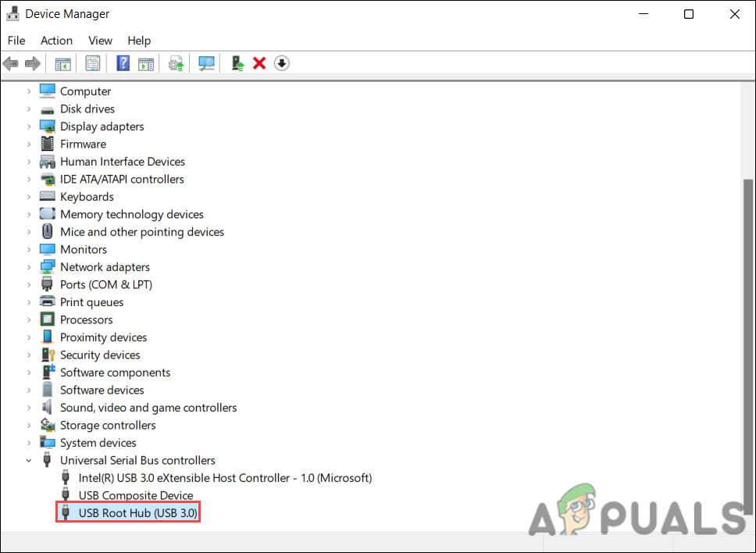Expand the IDE ATA/ATAPI controllers node
This screenshot has width=756, height=553.
29,180
